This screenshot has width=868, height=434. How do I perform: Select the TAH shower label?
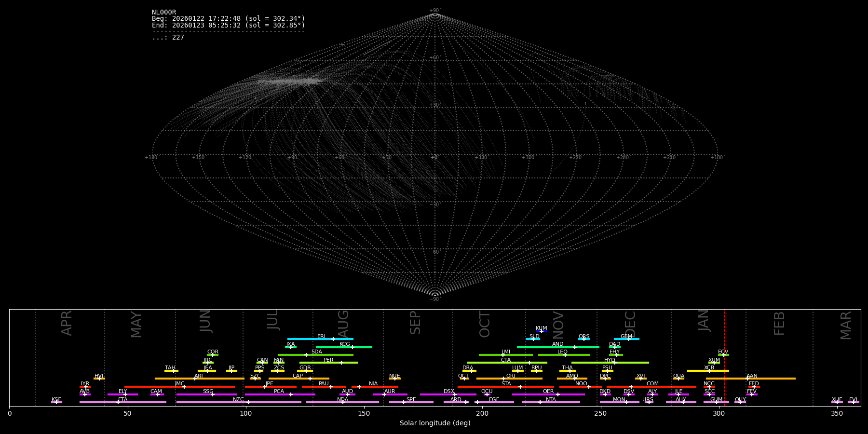click(170, 368)
